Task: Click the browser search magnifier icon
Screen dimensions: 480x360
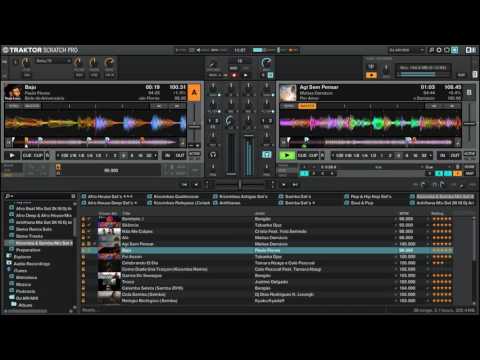Action: coord(8,196)
